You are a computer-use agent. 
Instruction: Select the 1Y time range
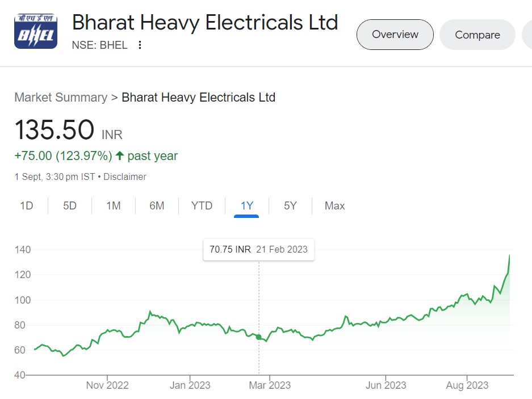pyautogui.click(x=246, y=206)
